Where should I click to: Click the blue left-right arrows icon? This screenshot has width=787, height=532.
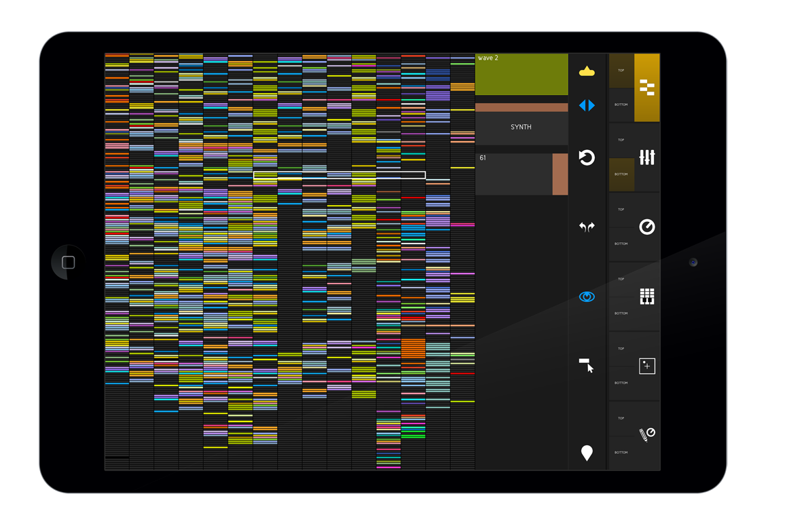click(587, 105)
